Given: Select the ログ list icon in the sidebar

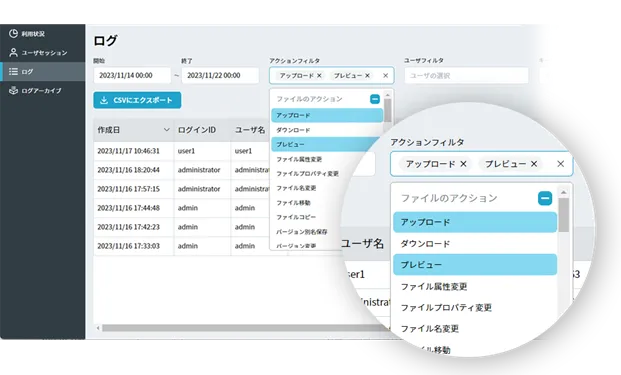Looking at the screenshot, I should tap(13, 71).
